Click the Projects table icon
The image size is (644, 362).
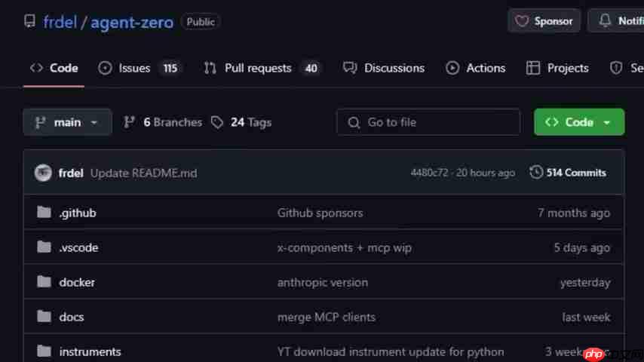[x=533, y=68]
